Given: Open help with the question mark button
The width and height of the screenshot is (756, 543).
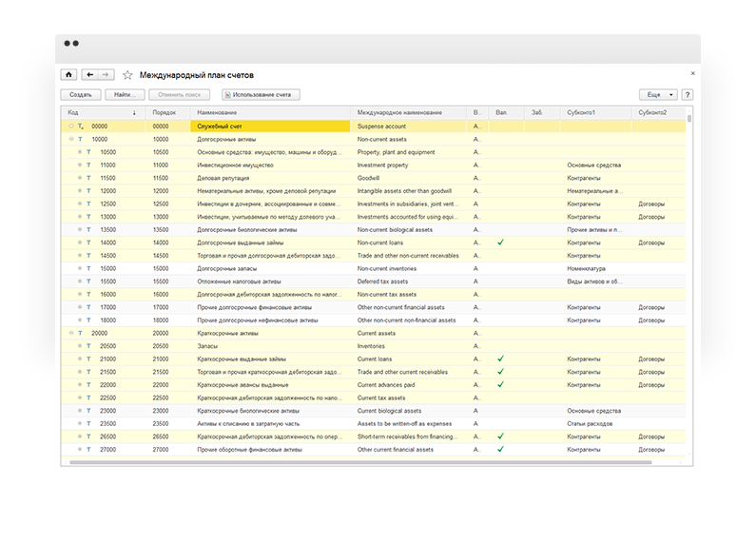Looking at the screenshot, I should coord(687,94).
